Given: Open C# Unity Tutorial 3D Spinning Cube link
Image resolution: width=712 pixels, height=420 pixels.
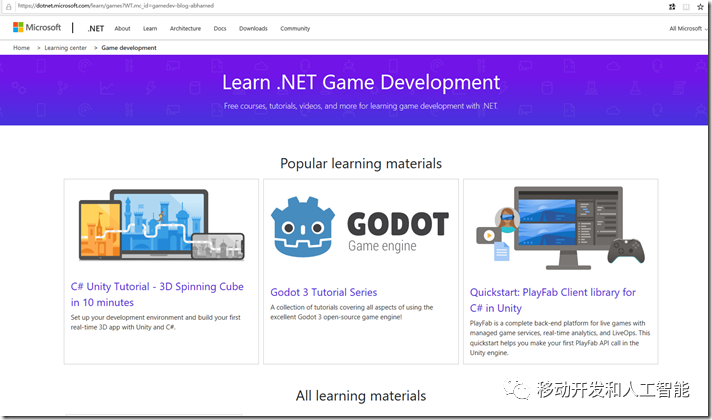Looking at the screenshot, I should 157,294.
